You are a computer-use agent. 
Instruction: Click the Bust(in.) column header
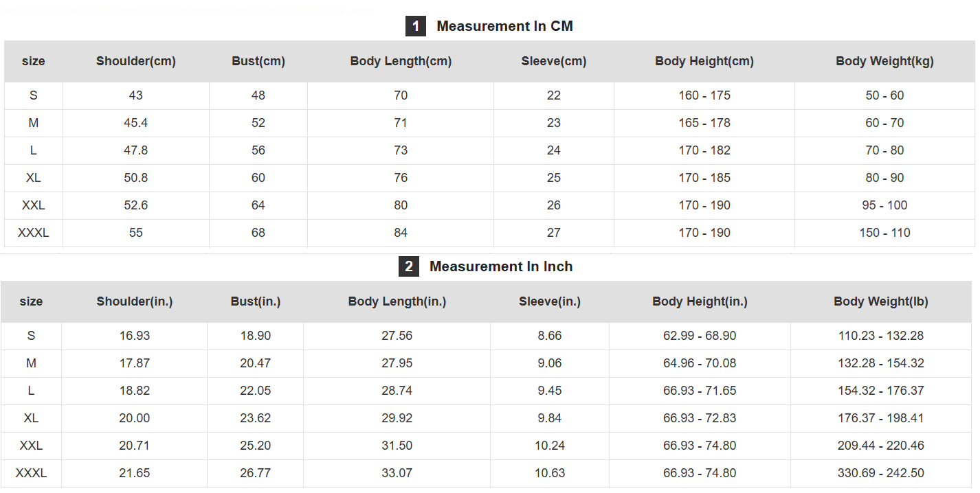tap(256, 301)
